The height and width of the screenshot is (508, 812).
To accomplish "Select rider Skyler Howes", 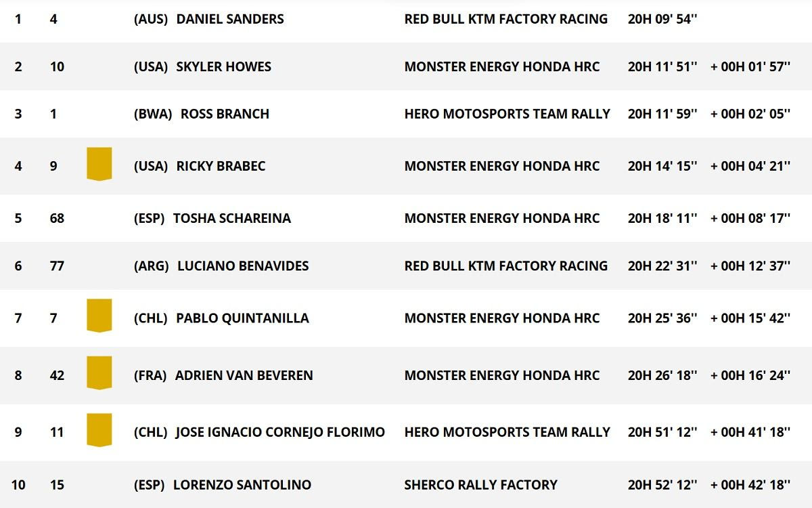I will (x=223, y=66).
